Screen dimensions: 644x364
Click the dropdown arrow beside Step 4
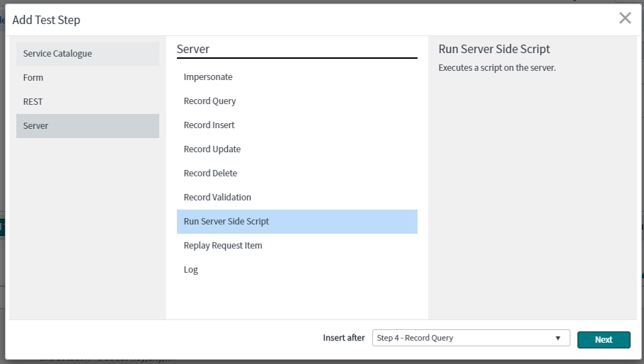[558, 338]
